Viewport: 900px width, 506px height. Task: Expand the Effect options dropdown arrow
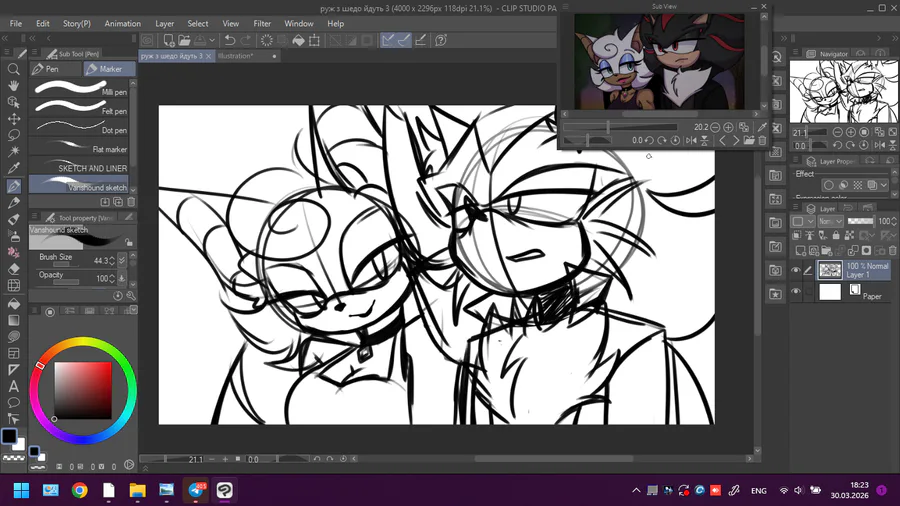884,185
